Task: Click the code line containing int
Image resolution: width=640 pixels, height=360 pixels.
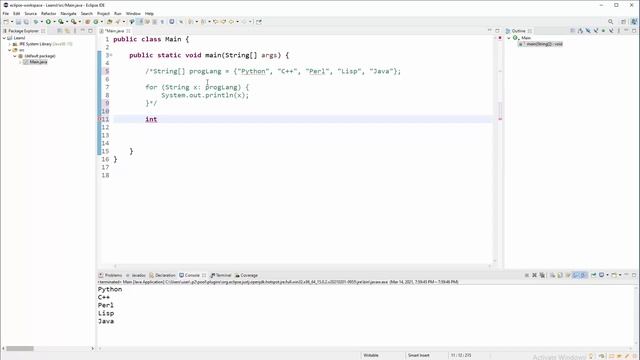Action: (302, 119)
